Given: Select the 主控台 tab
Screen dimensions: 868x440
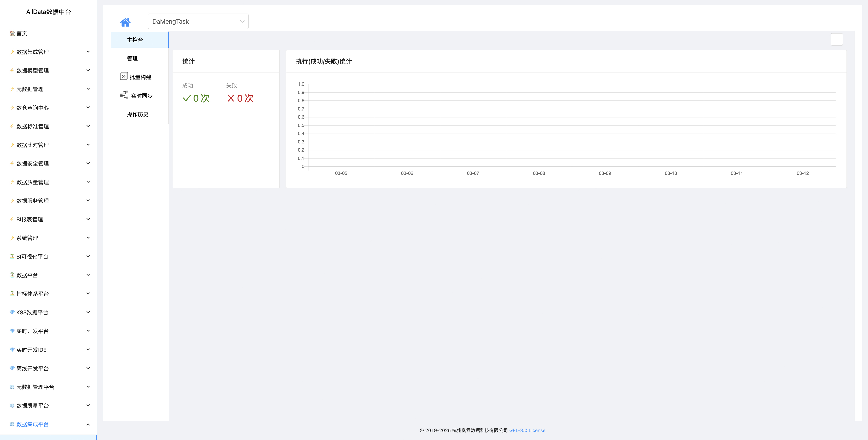Looking at the screenshot, I should (135, 40).
